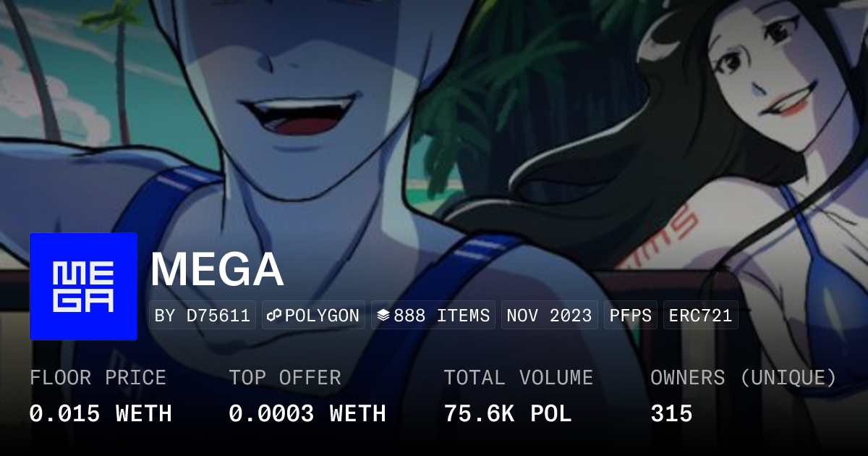
Task: Click the TOTAL VOLUME label
Action: [x=518, y=378]
